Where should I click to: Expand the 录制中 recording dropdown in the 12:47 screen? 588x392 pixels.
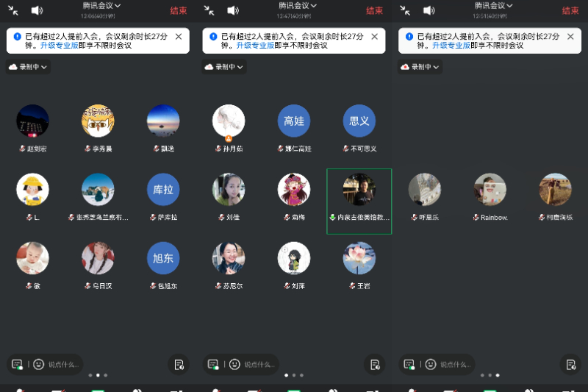224,67
